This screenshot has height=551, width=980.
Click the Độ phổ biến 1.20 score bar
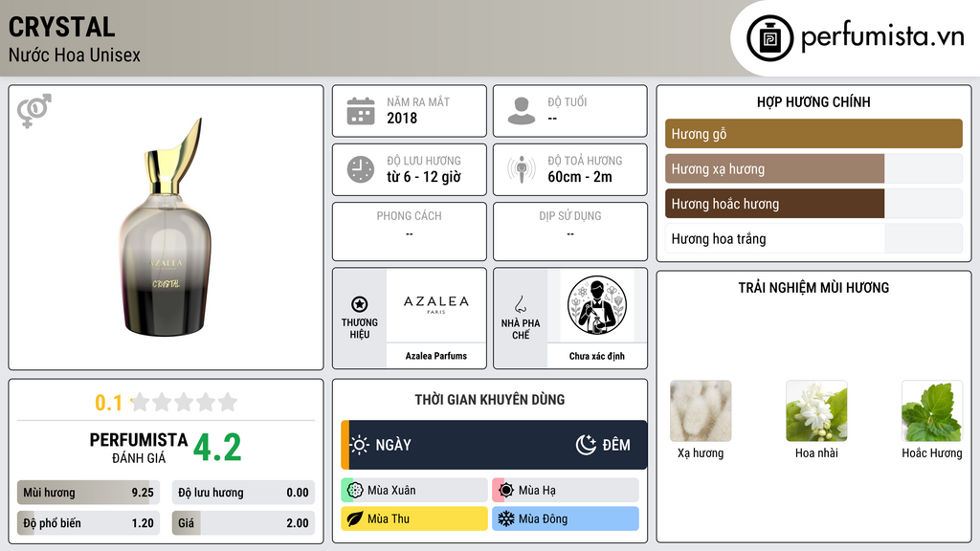click(x=88, y=523)
